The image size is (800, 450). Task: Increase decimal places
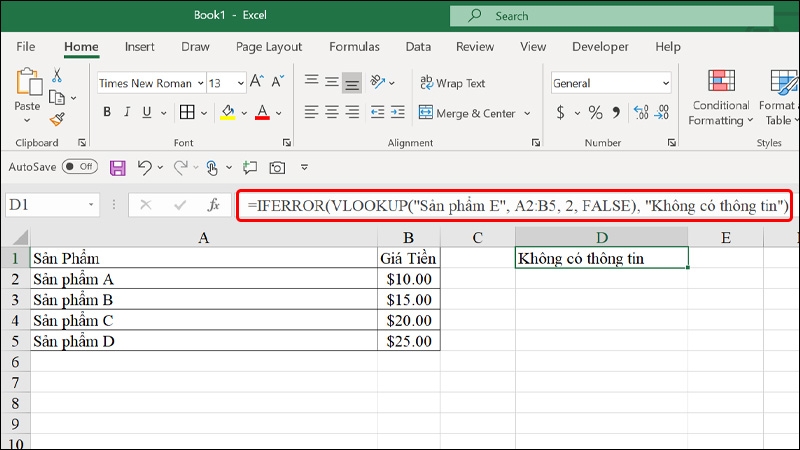(641, 112)
